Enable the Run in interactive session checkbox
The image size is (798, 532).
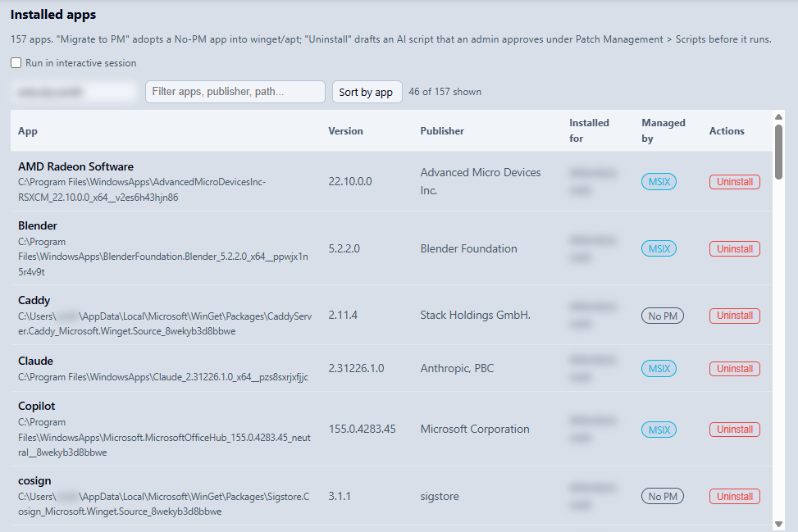pos(16,63)
